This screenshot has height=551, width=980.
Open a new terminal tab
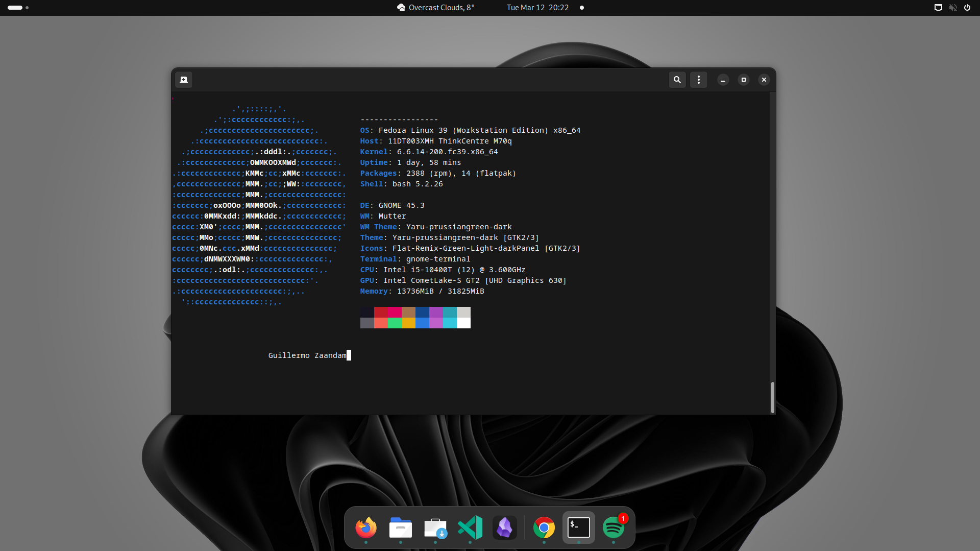coord(184,80)
